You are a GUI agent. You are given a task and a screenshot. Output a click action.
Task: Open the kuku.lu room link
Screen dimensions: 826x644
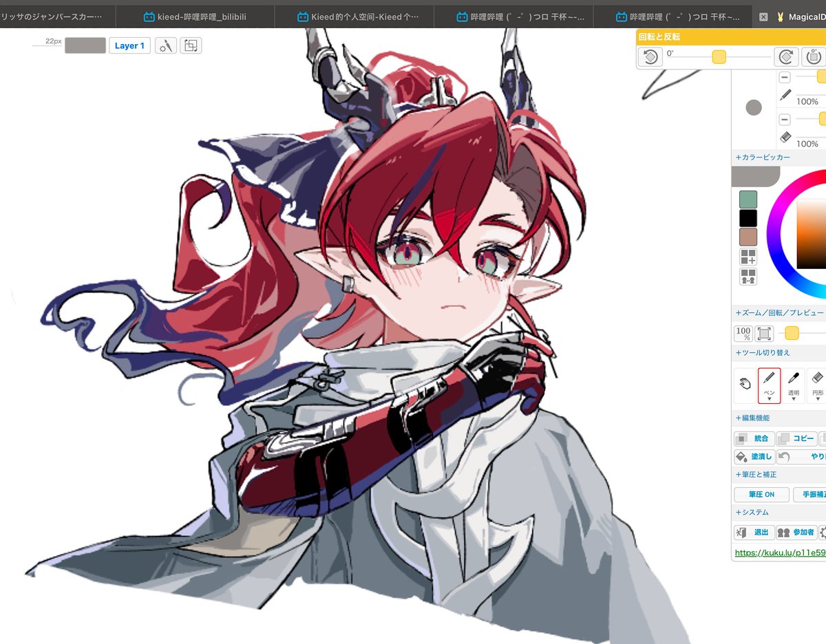point(778,552)
